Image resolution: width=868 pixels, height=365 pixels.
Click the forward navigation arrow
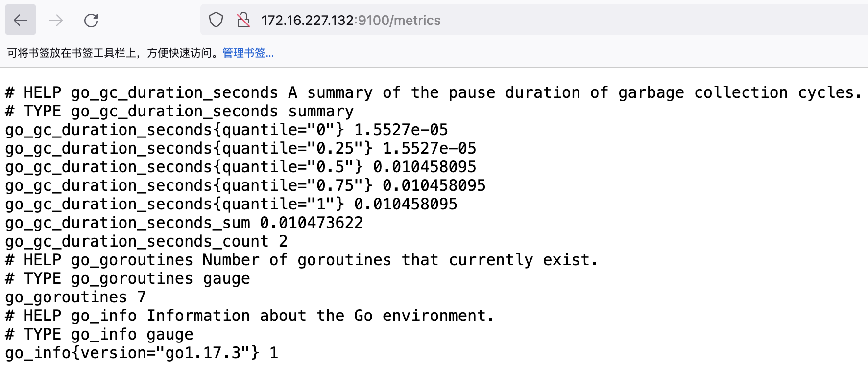(x=56, y=20)
